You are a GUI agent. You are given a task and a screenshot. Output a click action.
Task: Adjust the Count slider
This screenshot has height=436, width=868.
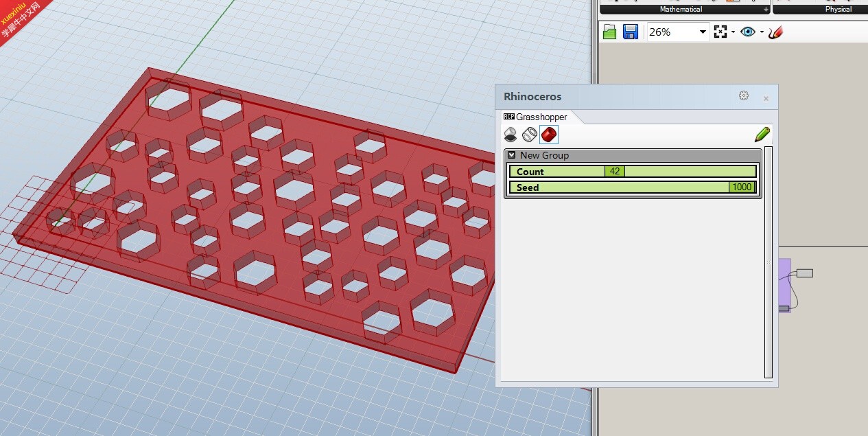(633, 172)
